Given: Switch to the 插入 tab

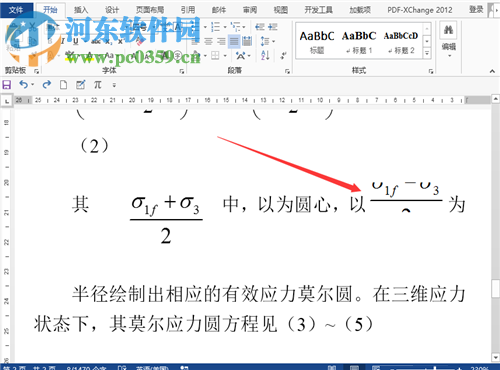Looking at the screenshot, I should tap(81, 10).
